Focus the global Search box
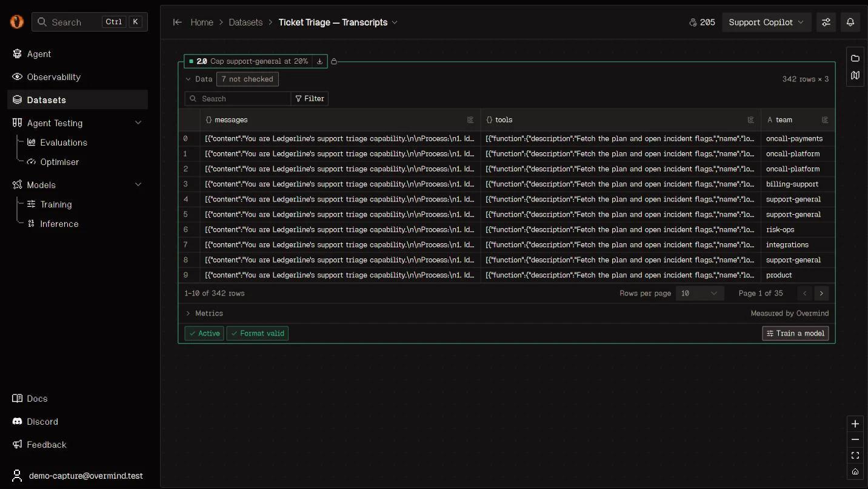The height and width of the screenshot is (489, 868). pyautogui.click(x=90, y=22)
